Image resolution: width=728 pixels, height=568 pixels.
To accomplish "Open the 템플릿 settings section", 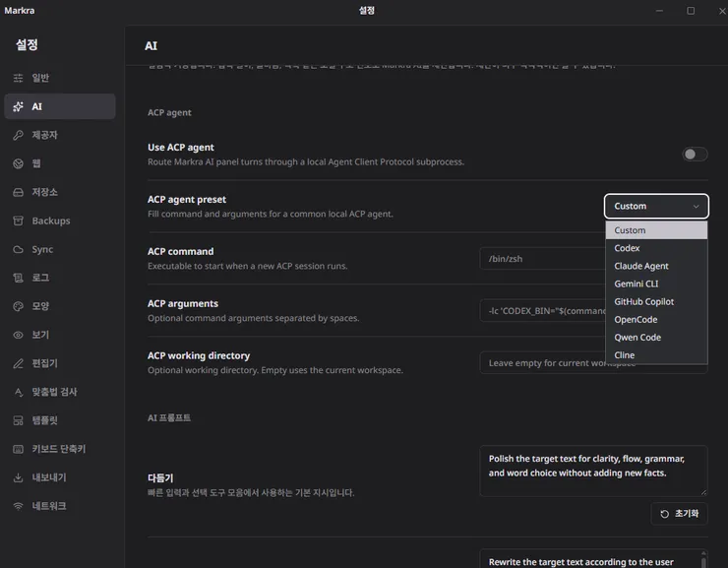I will (60, 420).
